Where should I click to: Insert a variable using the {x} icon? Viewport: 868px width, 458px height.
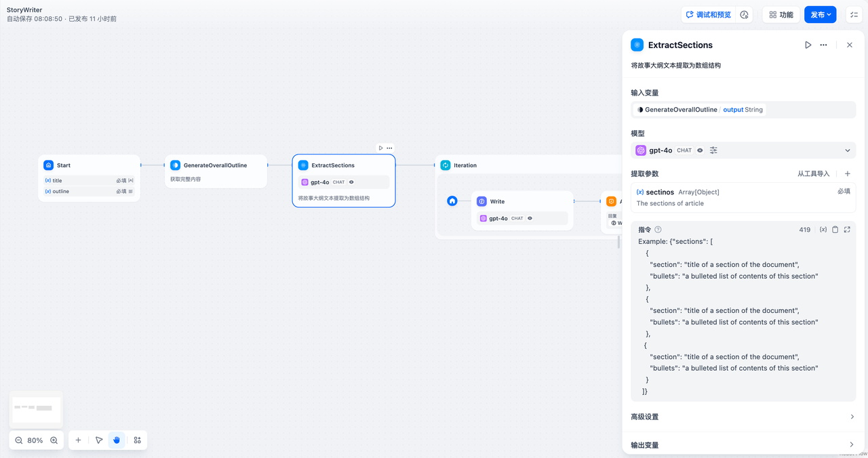point(823,230)
